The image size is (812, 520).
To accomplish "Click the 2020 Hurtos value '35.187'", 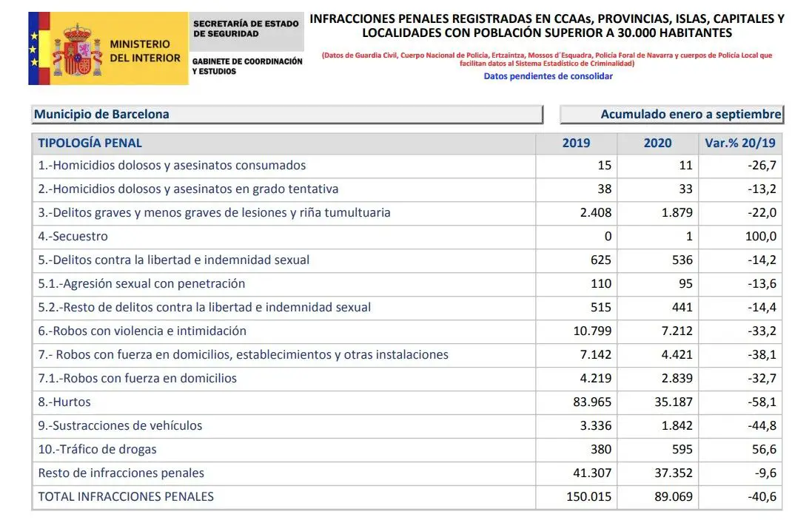I will pyautogui.click(x=658, y=402).
